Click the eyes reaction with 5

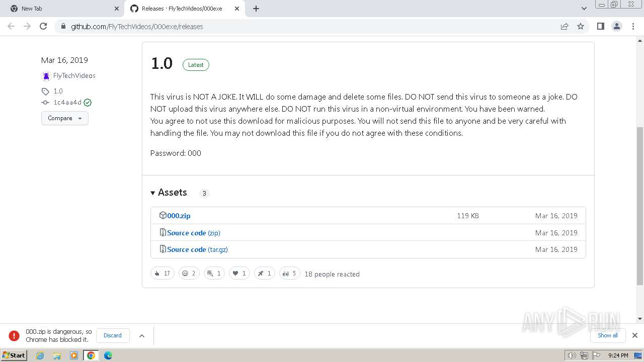290,274
